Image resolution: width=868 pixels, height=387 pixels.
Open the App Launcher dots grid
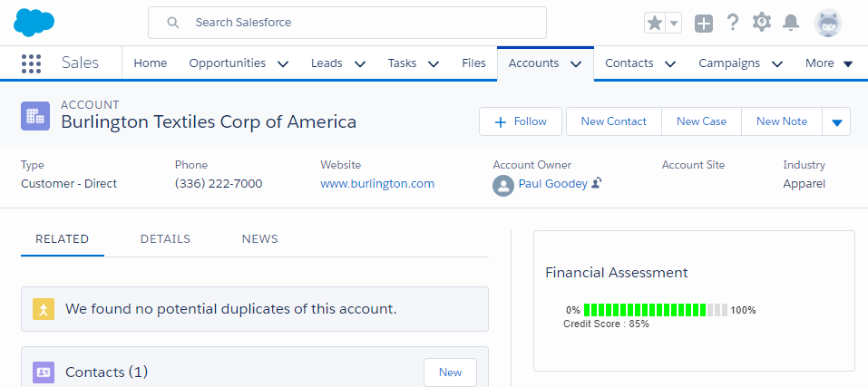31,63
